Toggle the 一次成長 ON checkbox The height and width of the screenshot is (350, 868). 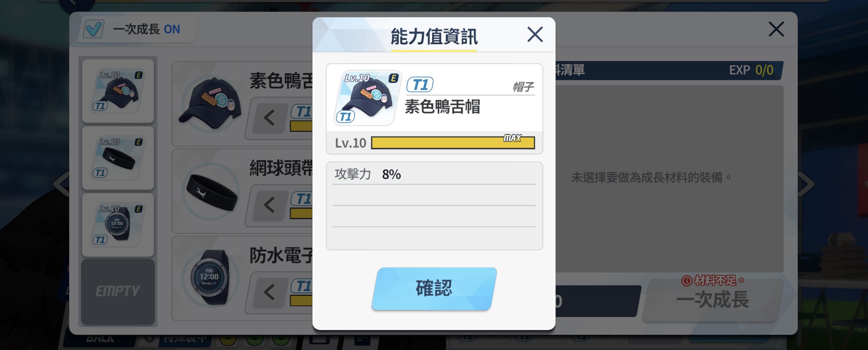(93, 30)
